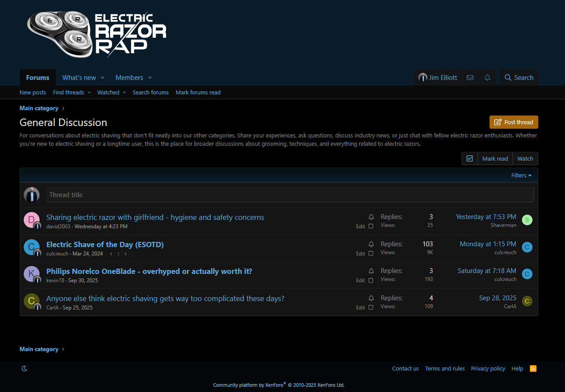The height and width of the screenshot is (392, 565).
Task: Click the Post thread button
Action: coord(514,122)
